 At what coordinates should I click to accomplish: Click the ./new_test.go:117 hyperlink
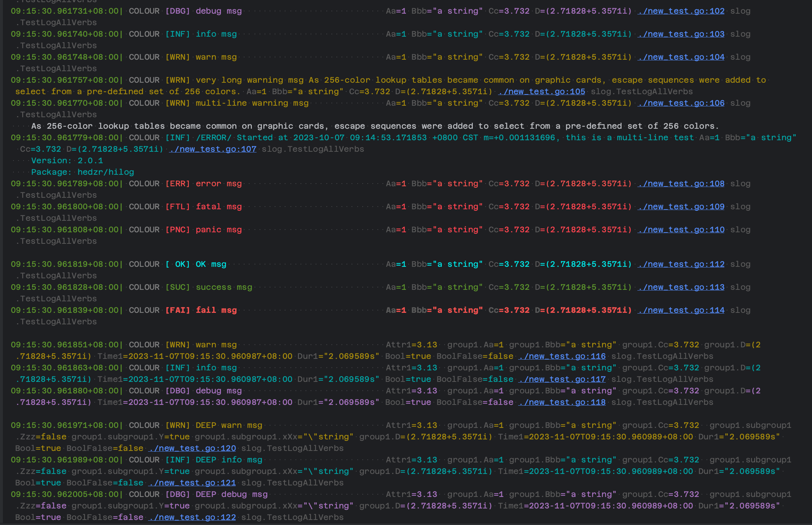(x=562, y=379)
